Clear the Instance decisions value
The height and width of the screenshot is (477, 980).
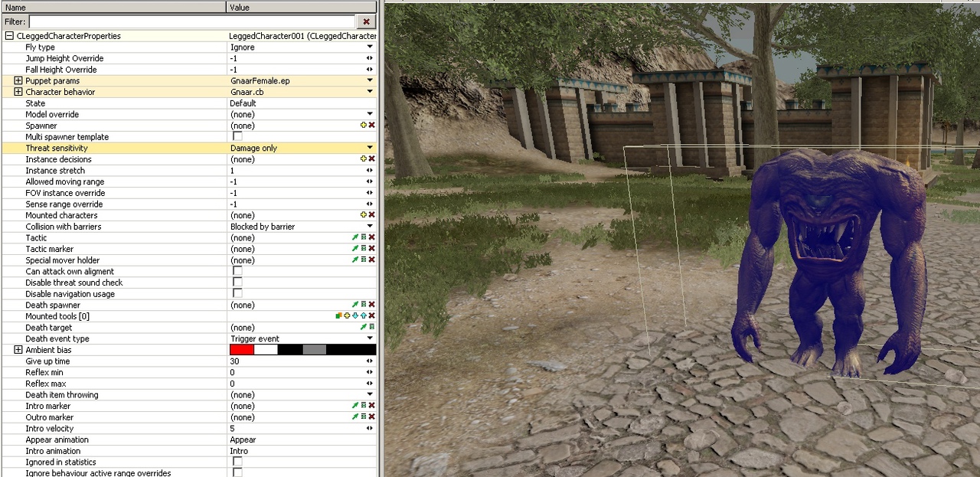pyautogui.click(x=371, y=159)
